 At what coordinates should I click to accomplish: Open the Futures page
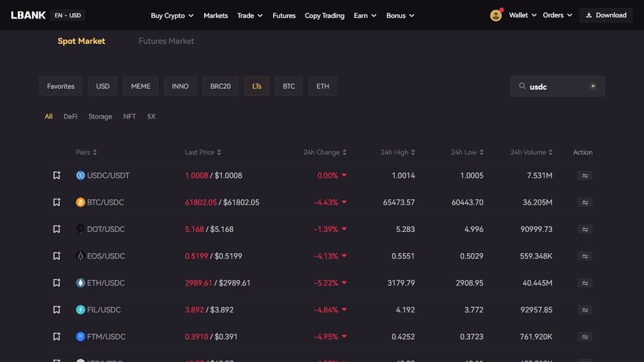[x=284, y=15]
